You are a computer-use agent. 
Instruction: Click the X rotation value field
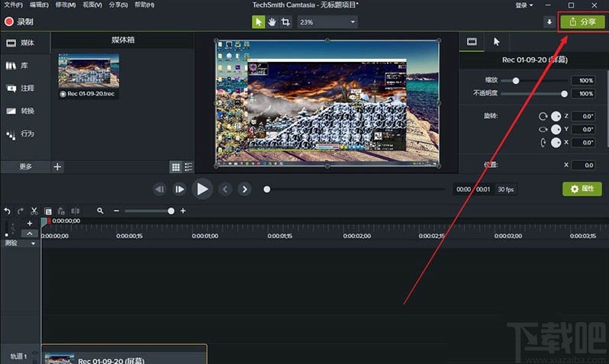(583, 143)
